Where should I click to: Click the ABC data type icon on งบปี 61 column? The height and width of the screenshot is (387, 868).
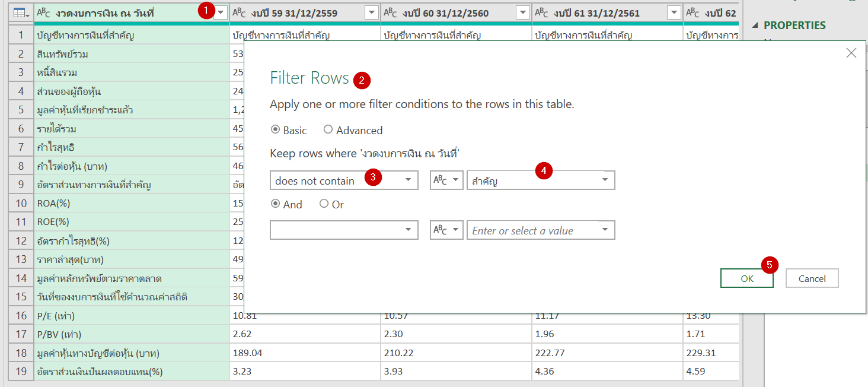tap(542, 12)
